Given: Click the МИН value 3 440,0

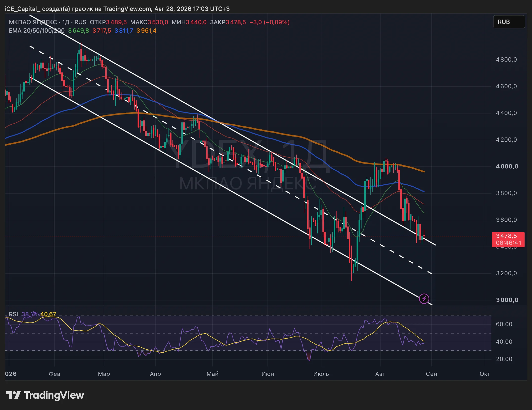Looking at the screenshot, I should pyautogui.click(x=196, y=22).
